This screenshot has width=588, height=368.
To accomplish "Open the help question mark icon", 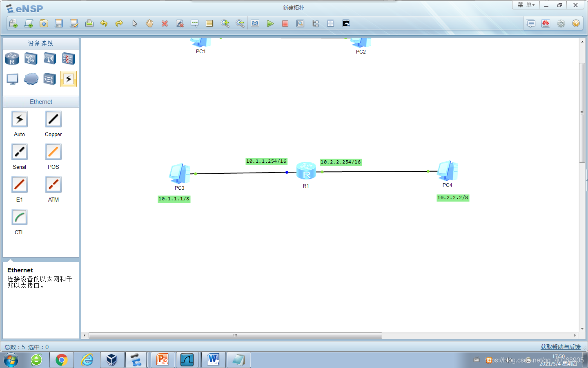I will 576,23.
